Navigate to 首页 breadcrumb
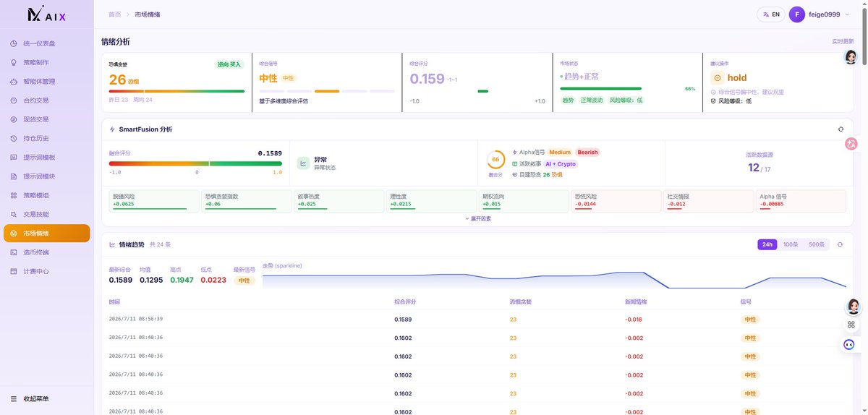 pyautogui.click(x=114, y=14)
